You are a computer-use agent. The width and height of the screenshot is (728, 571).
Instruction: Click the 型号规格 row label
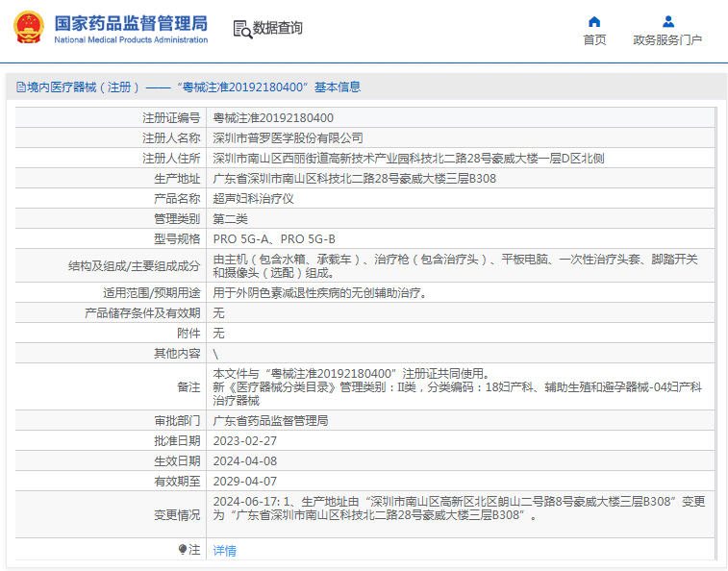click(x=177, y=239)
